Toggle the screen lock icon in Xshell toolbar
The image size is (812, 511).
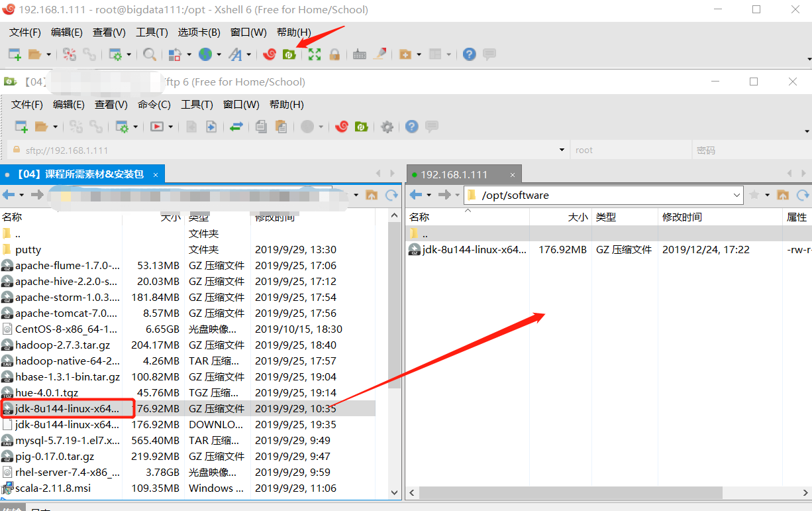coord(335,54)
